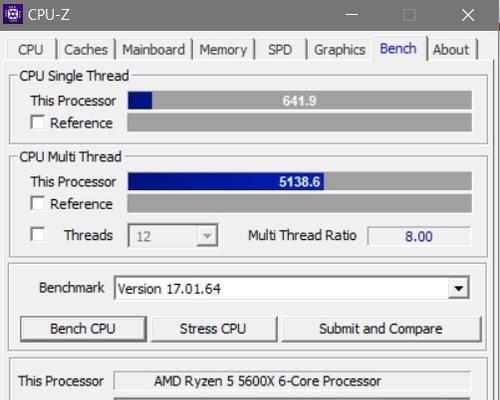The width and height of the screenshot is (500, 400).
Task: Click the Multi Thread Ratio value 8.00
Action: (x=419, y=236)
